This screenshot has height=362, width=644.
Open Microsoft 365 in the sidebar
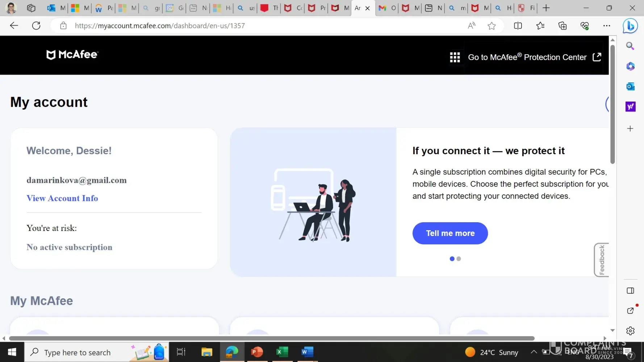coord(630,66)
